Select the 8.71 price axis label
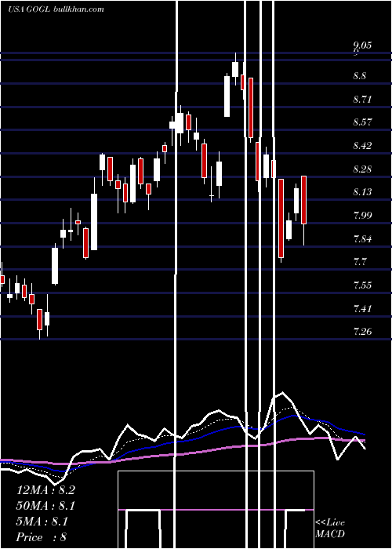The height and width of the screenshot is (549, 392). 362,100
